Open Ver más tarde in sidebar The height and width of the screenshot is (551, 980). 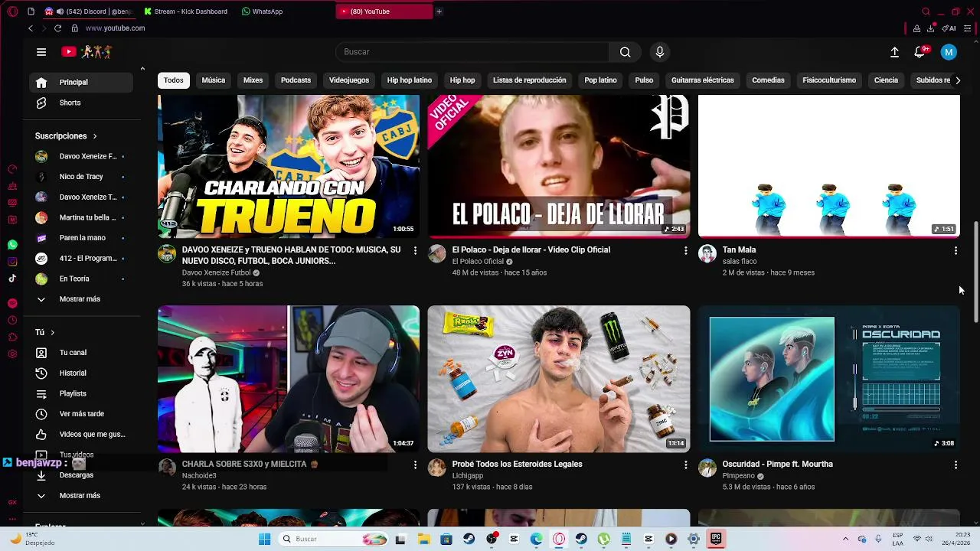pyautogui.click(x=80, y=414)
